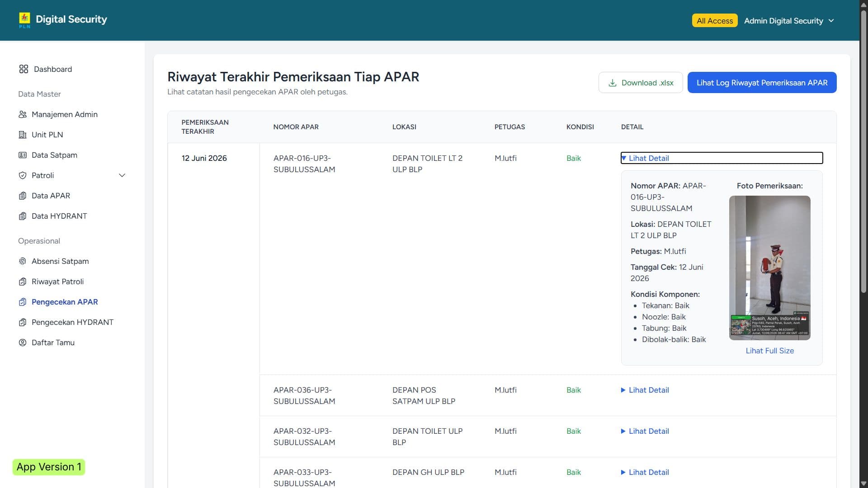Click the scrollbar down arrow

coord(863,483)
